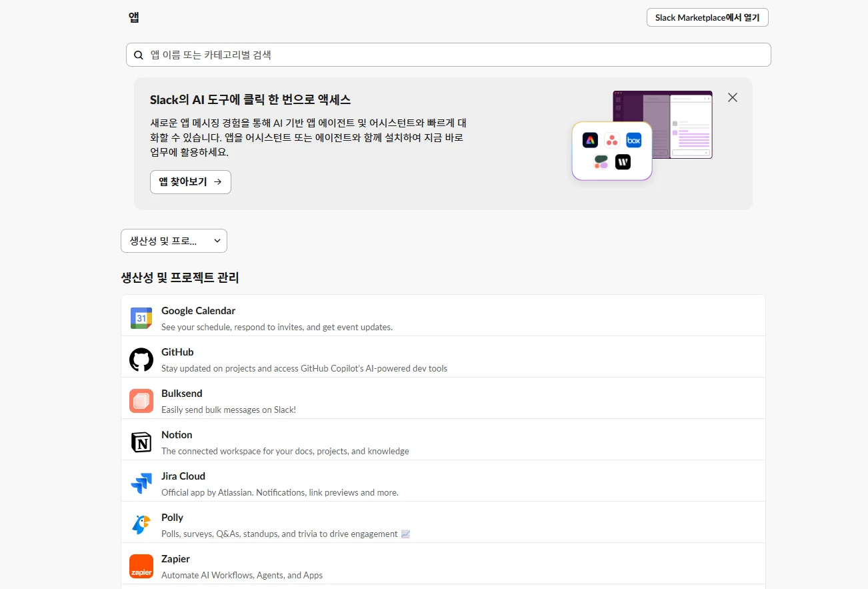Open the Google Calendar app icon
The image size is (868, 589).
click(x=141, y=318)
